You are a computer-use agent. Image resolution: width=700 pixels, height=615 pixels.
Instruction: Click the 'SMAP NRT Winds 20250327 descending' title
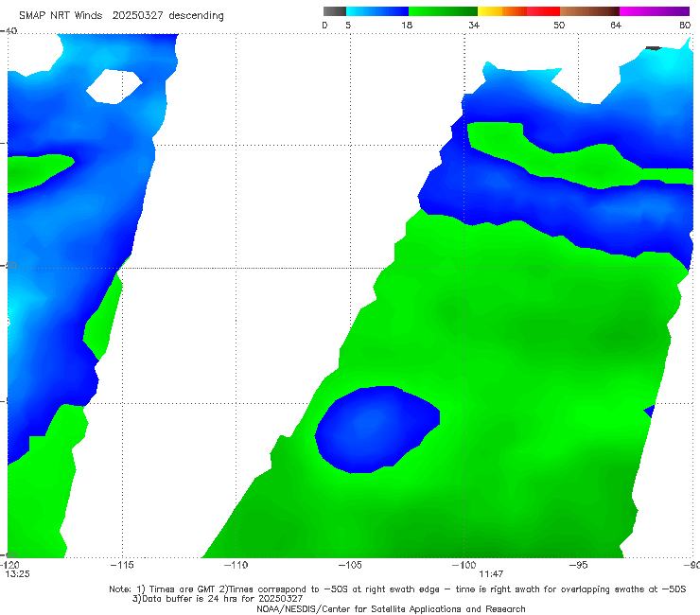pyautogui.click(x=121, y=15)
